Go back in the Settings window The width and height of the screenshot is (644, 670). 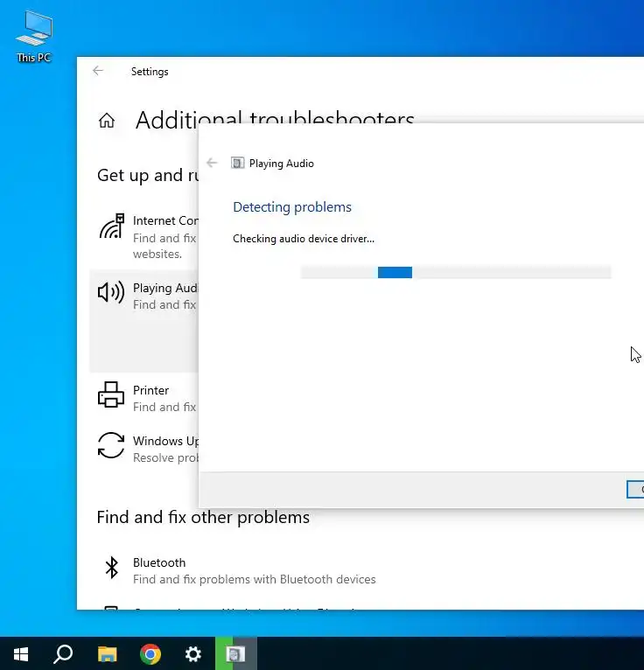click(98, 71)
